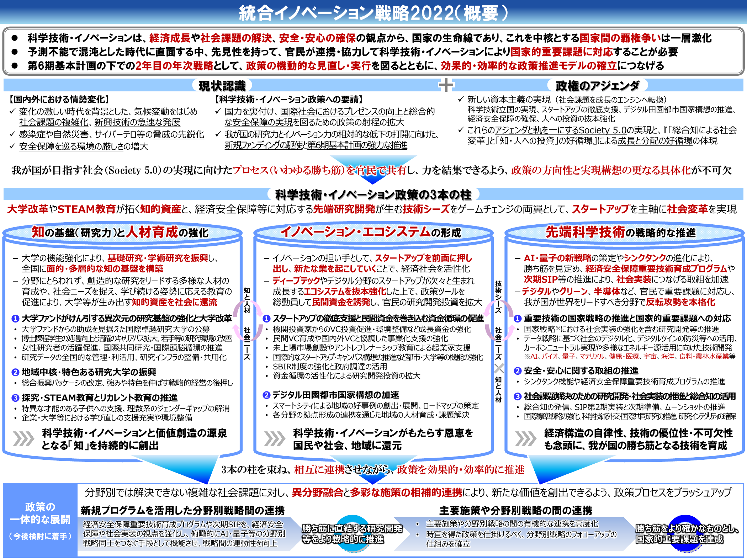This screenshot has width=747, height=560.
Task: Select the 政権のアジェンダ section header
Action: 597,85
